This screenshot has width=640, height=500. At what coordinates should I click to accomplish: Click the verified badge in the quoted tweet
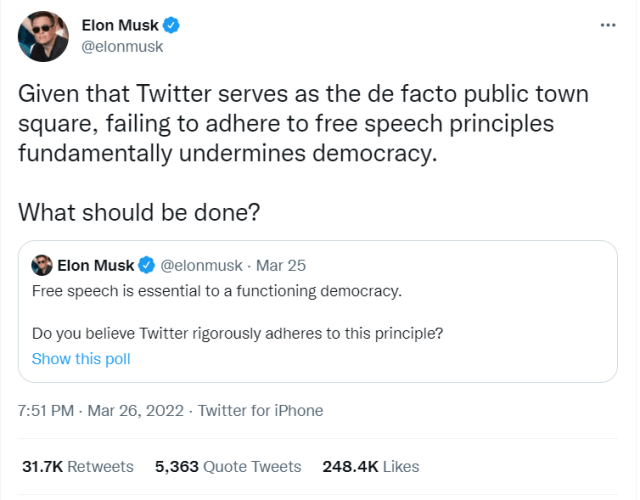[146, 265]
